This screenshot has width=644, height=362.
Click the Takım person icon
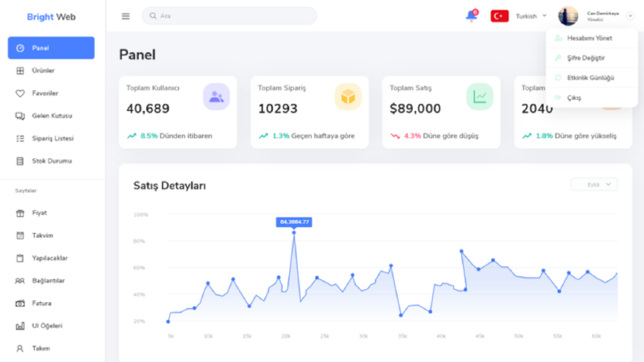tap(19, 348)
